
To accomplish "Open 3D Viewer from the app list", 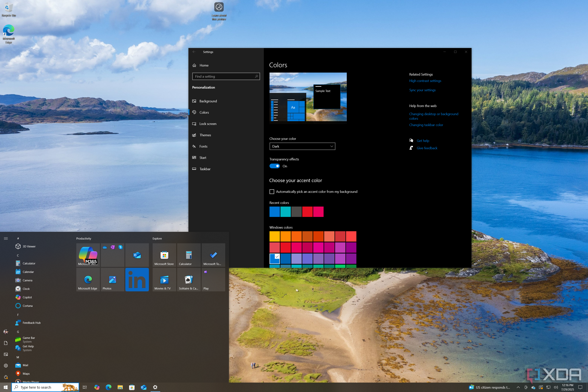I will click(x=29, y=246).
